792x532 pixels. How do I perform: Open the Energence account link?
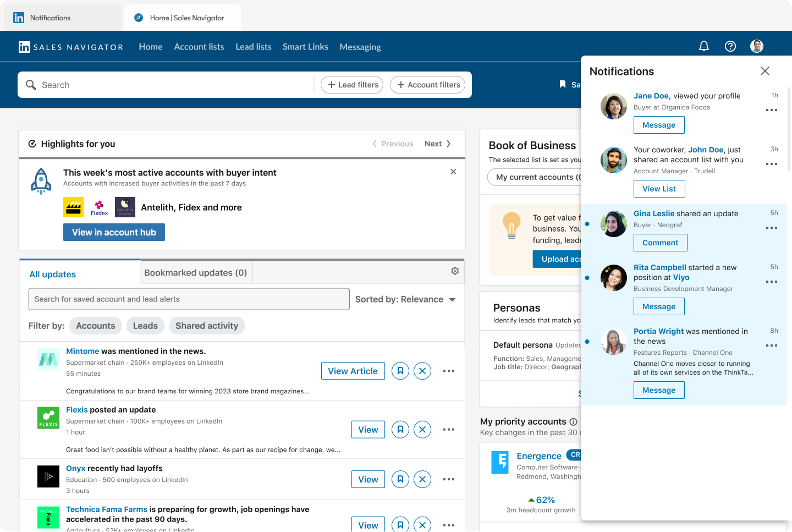(539, 456)
